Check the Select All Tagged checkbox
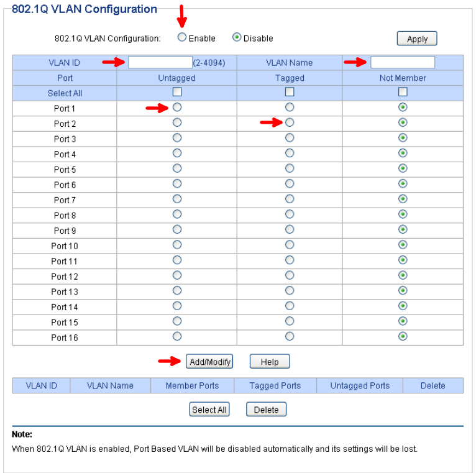This screenshot has width=476, height=473. coord(290,92)
